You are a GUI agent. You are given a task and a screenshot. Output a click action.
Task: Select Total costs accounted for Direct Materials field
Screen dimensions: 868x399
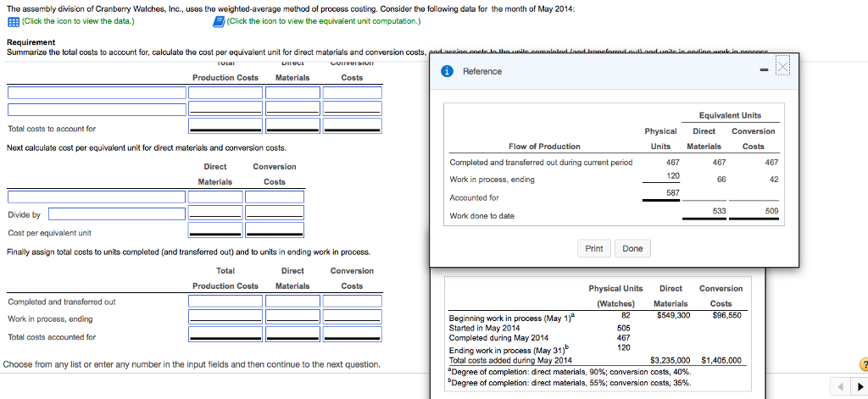coord(292,335)
